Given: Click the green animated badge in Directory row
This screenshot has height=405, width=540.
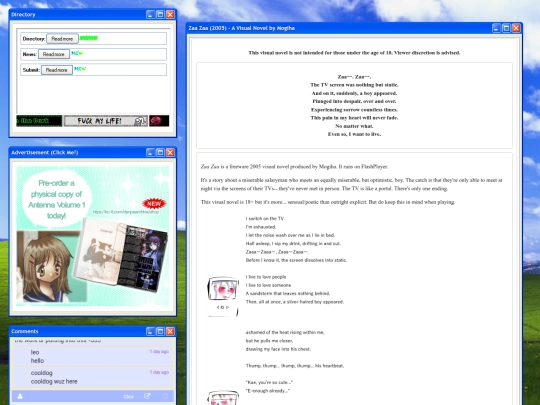Looking at the screenshot, I should (89, 38).
